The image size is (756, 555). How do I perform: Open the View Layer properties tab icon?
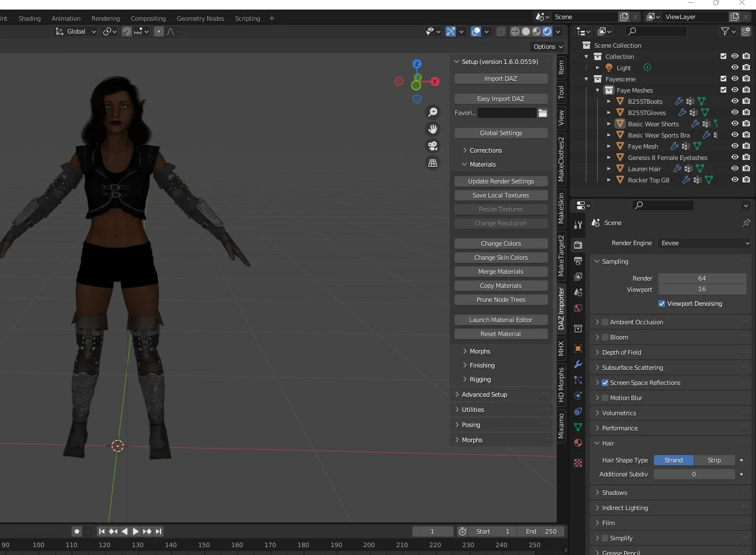(x=578, y=277)
